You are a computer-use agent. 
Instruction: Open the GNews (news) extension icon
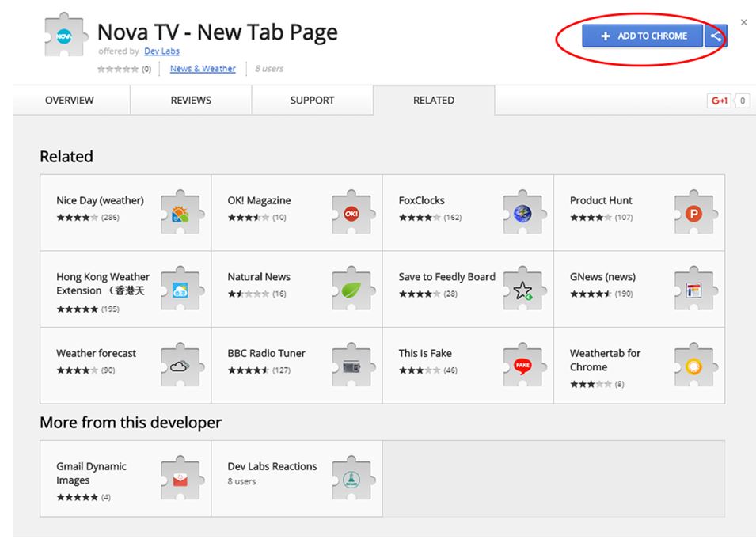point(696,288)
